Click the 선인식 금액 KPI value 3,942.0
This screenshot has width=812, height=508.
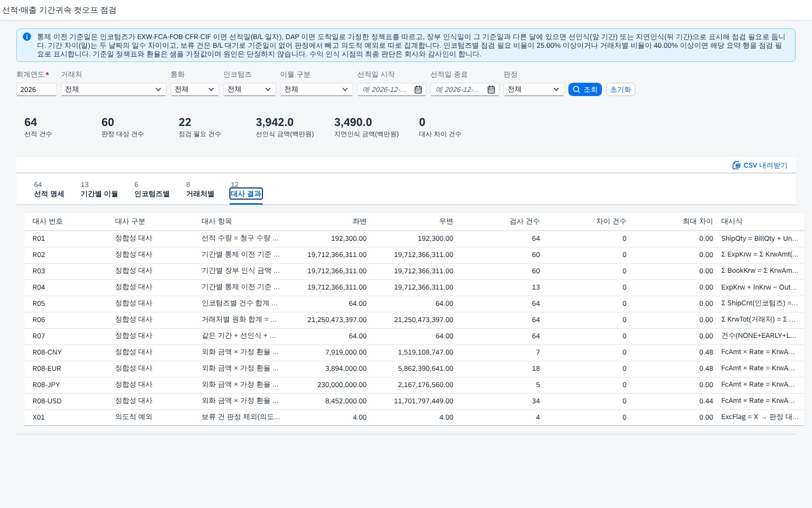pyautogui.click(x=275, y=122)
